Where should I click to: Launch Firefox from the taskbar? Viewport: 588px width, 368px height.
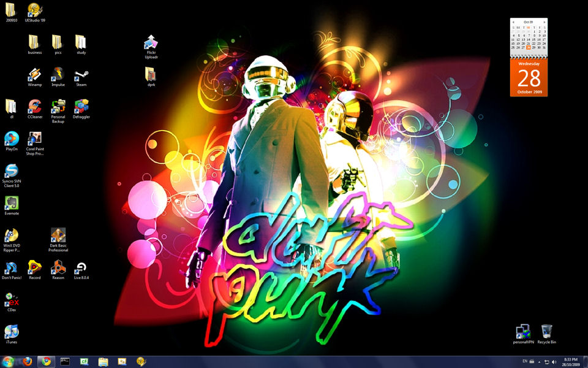(x=28, y=362)
